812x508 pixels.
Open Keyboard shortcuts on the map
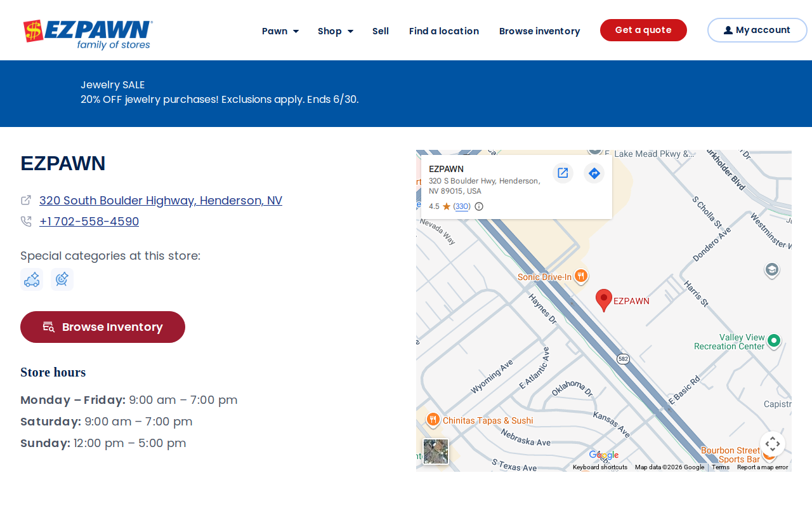tap(600, 467)
